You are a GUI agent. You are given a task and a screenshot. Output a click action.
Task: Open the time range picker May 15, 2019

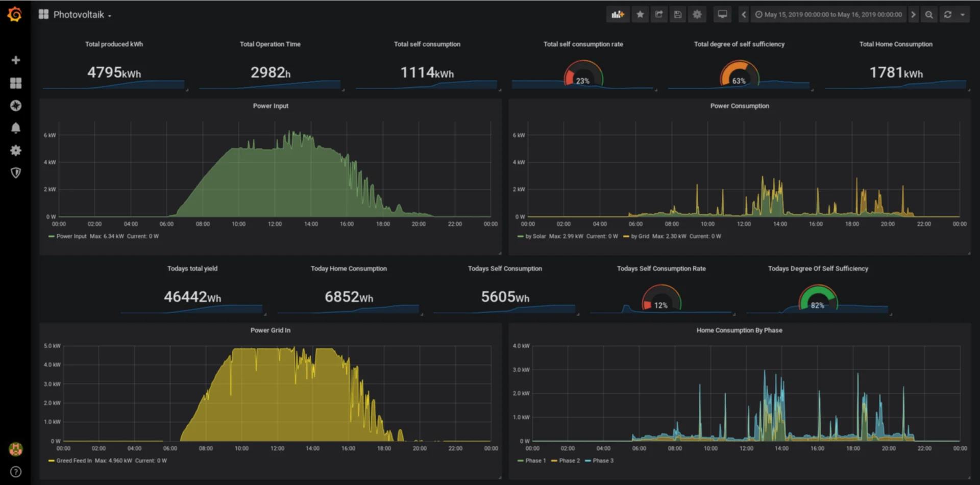[829, 14]
